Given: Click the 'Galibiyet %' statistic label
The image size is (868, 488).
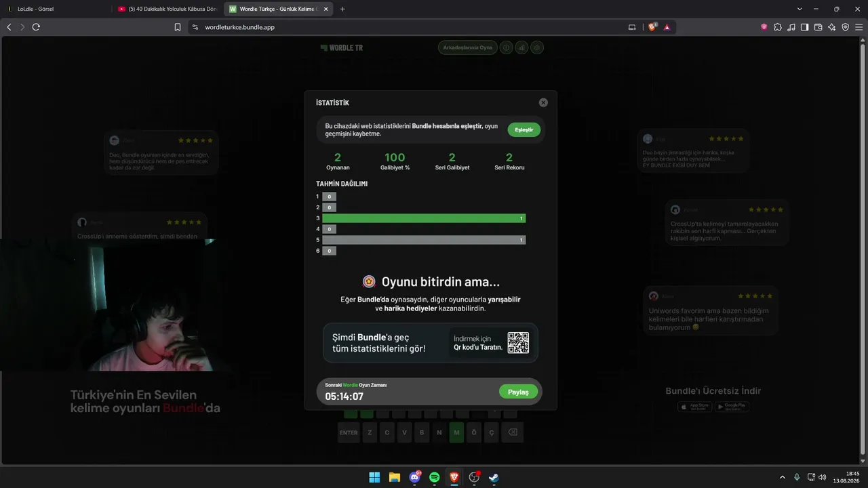Looking at the screenshot, I should pyautogui.click(x=395, y=167).
